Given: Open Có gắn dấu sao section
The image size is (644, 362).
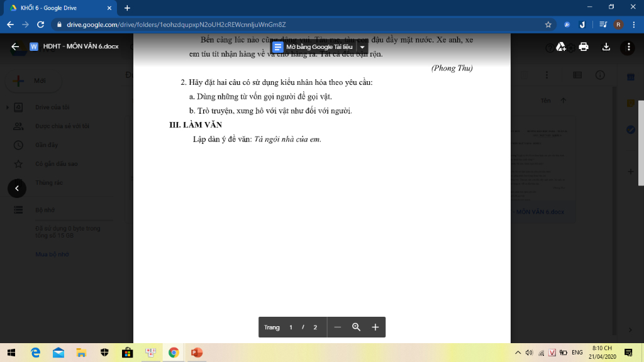Looking at the screenshot, I should [x=56, y=164].
